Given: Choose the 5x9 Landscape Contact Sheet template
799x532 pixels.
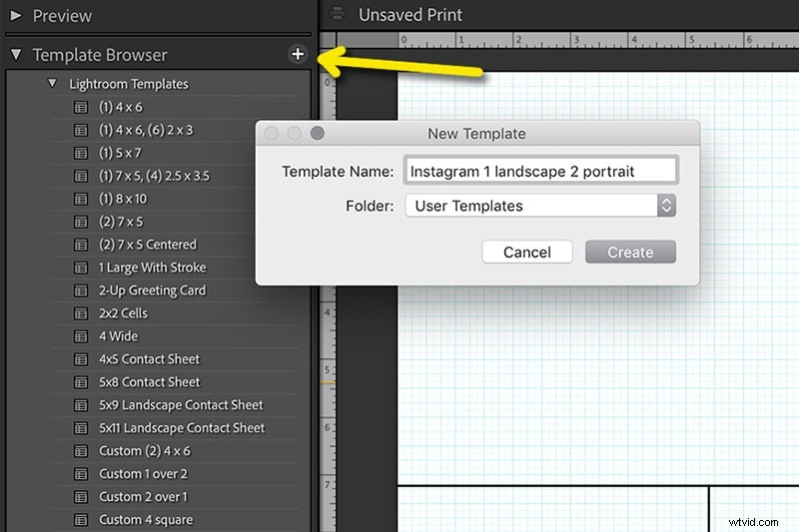Looking at the screenshot, I should point(181,404).
